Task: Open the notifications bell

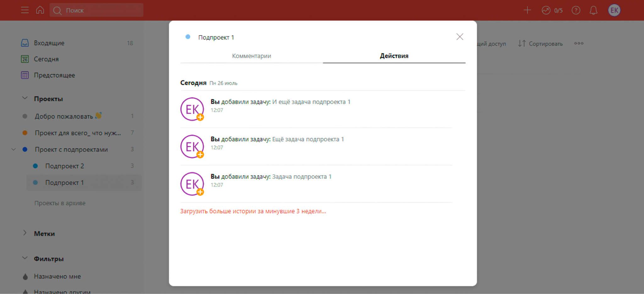Action: tap(593, 10)
